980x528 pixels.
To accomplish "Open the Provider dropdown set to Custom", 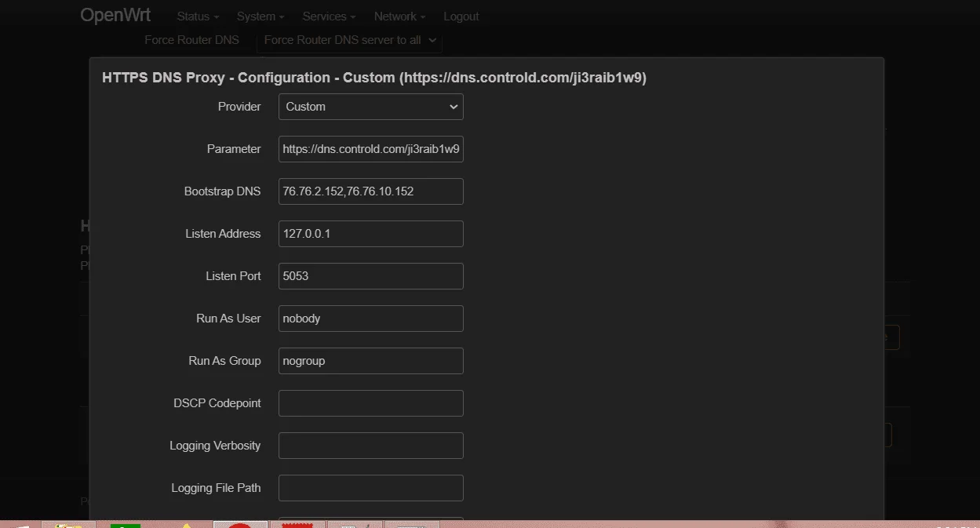I will pyautogui.click(x=370, y=107).
